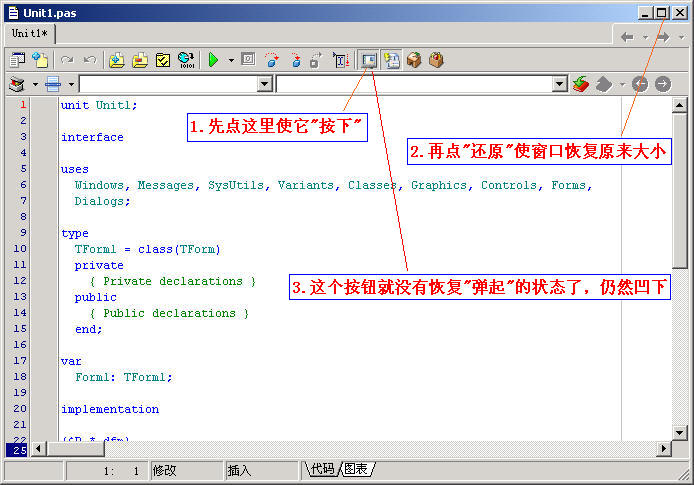Click the Trace Into debug icon

(271, 60)
